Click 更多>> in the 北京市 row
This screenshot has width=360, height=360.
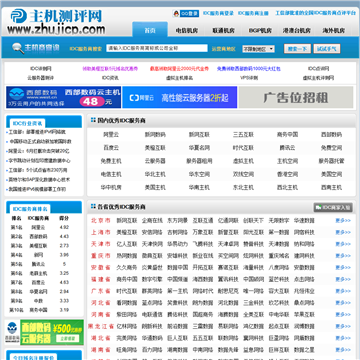click(x=343, y=220)
